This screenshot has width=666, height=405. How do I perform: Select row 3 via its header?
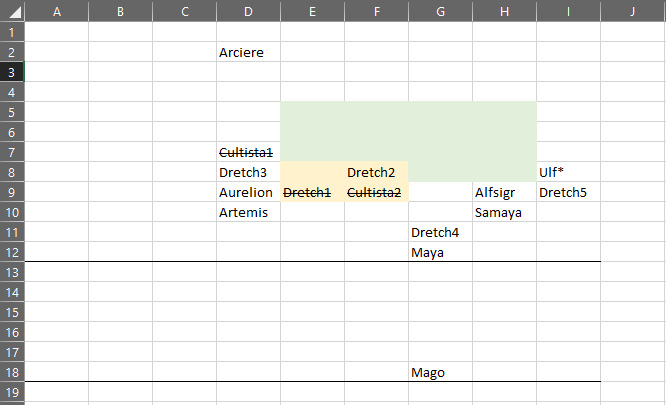[x=11, y=72]
